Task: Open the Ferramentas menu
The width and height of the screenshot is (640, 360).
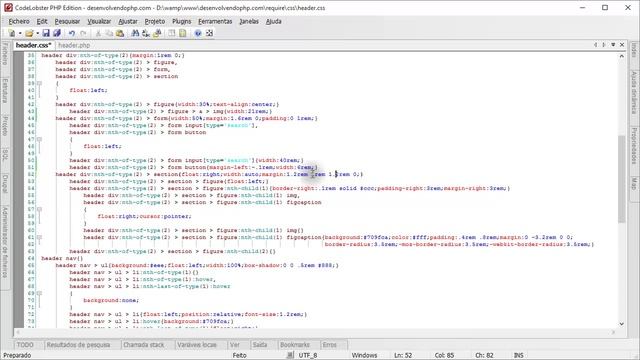Action: [x=215, y=21]
